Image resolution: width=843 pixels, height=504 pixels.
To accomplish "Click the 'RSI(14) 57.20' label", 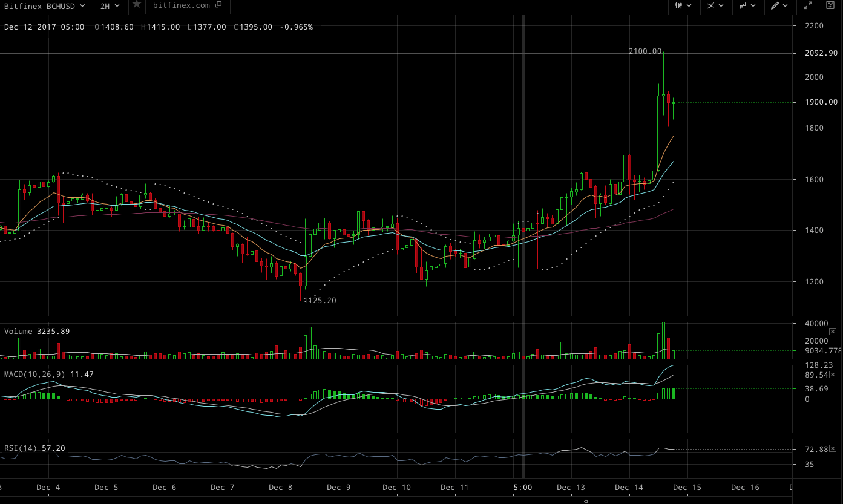I will point(34,448).
